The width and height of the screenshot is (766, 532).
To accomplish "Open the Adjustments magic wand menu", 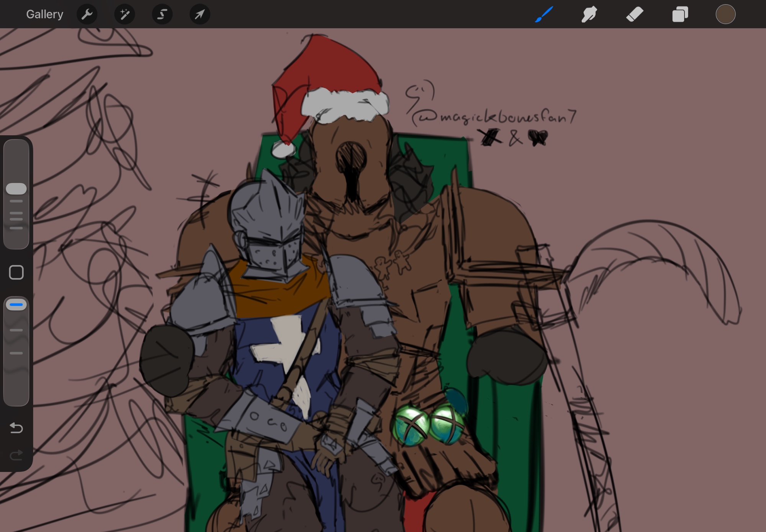I will click(124, 15).
